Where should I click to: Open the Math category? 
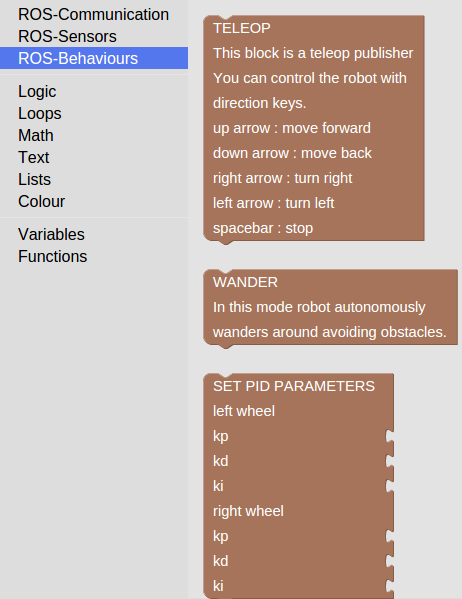[36, 136]
